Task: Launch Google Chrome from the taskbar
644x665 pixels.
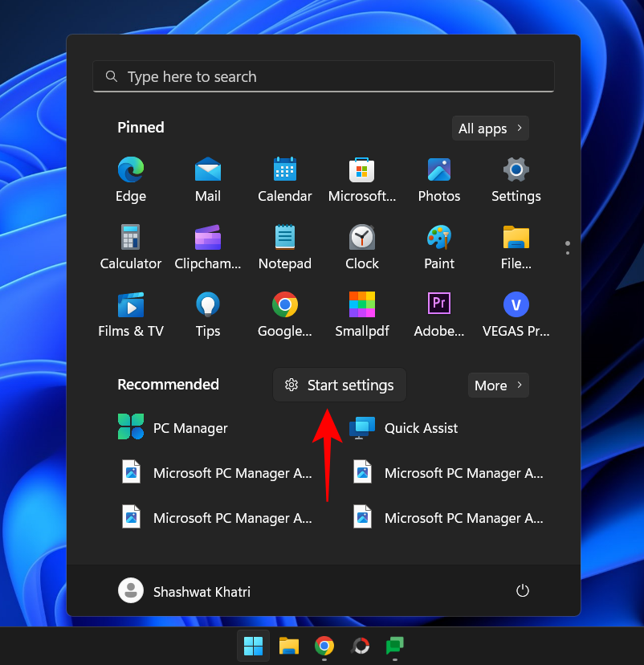Action: 324,646
